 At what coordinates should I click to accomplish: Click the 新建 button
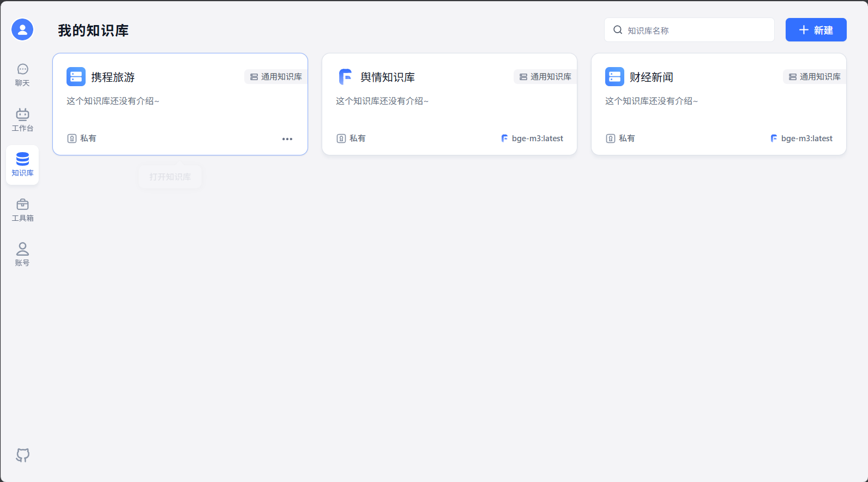click(816, 30)
